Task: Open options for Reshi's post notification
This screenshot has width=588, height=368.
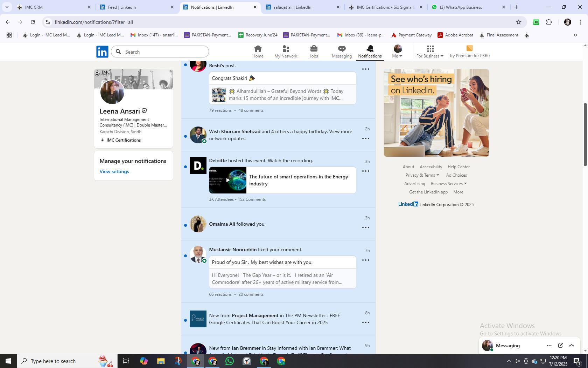Action: coord(365,69)
